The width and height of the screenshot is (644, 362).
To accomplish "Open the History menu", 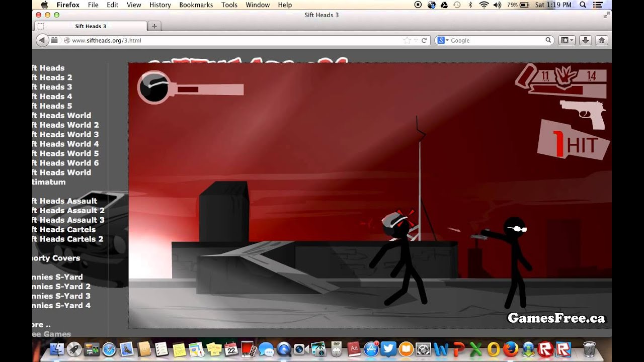I will pos(160,5).
